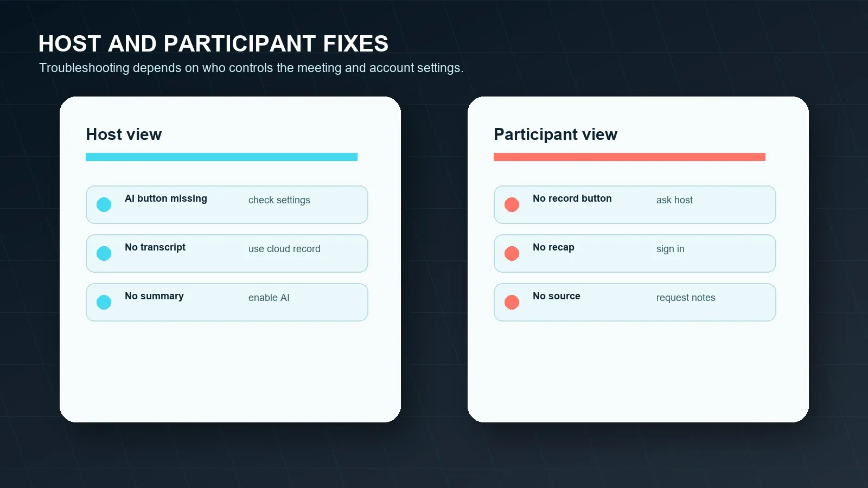Viewport: 868px width, 488px height.
Task: Click the red dot beside No source
Action: click(x=512, y=302)
